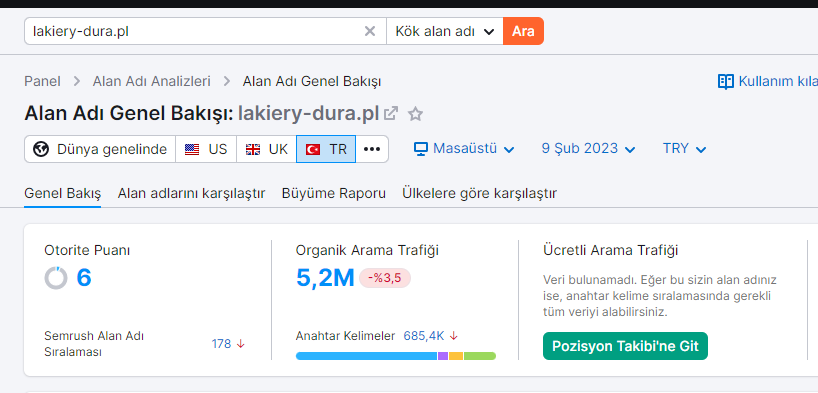Click the Veri bulunamadı message text
This screenshot has height=393, width=818.
pyautogui.click(x=660, y=296)
